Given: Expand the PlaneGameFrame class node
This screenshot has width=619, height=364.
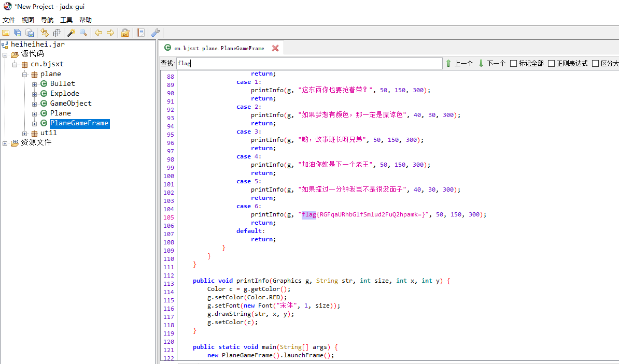Looking at the screenshot, I should [x=34, y=123].
